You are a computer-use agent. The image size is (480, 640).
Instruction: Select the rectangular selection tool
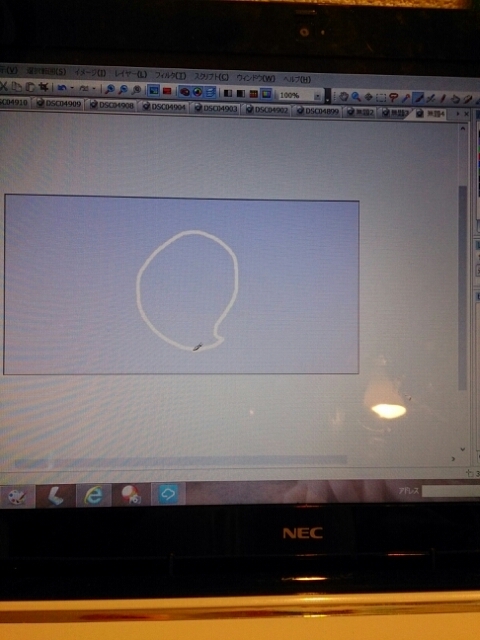click(380, 97)
